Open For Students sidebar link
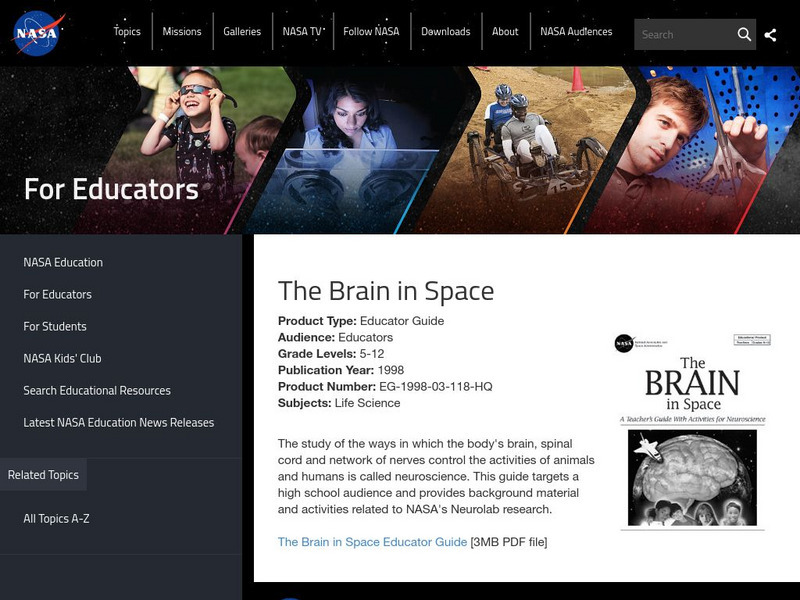The width and height of the screenshot is (800, 600). click(x=55, y=327)
